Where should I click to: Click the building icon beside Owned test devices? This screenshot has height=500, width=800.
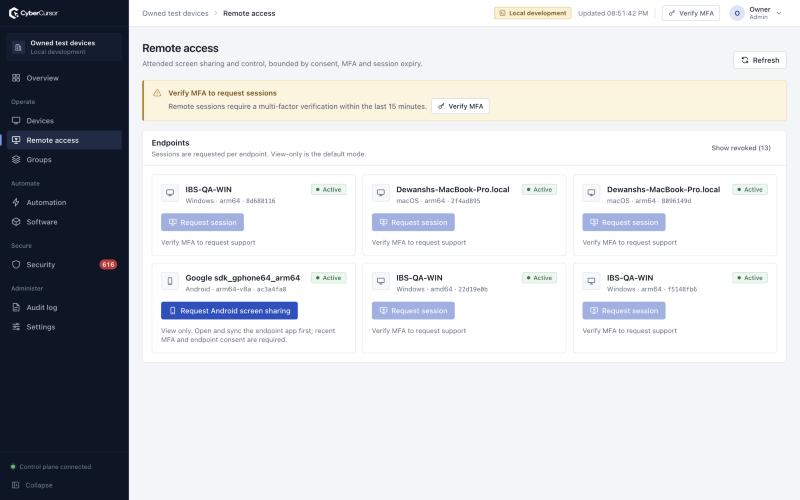18,47
